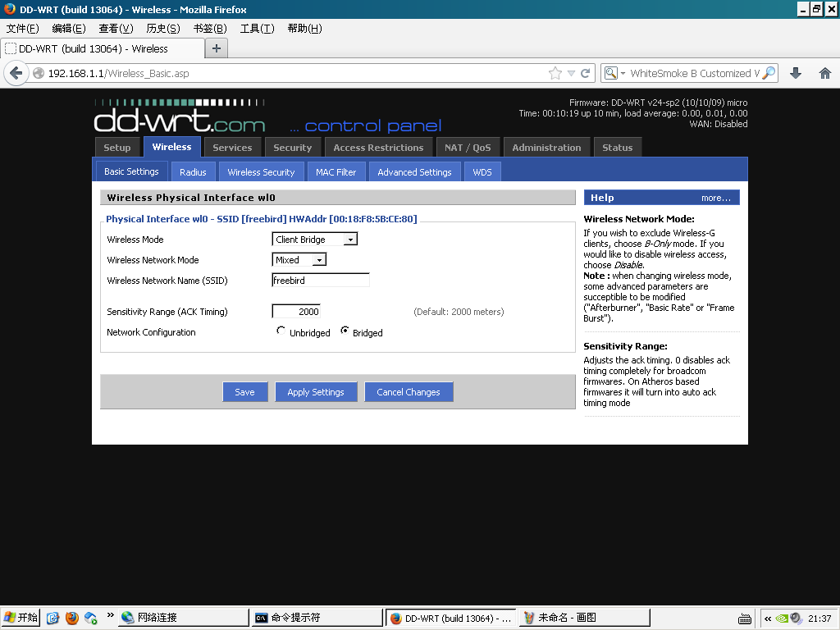Image resolution: width=840 pixels, height=630 pixels.
Task: Click the first quick launch icon beside Start
Action: (x=52, y=618)
